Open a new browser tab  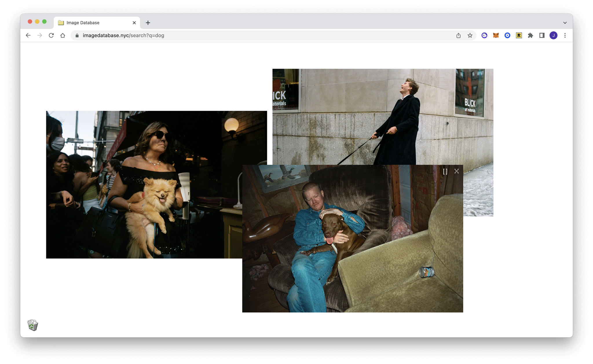pyautogui.click(x=148, y=23)
